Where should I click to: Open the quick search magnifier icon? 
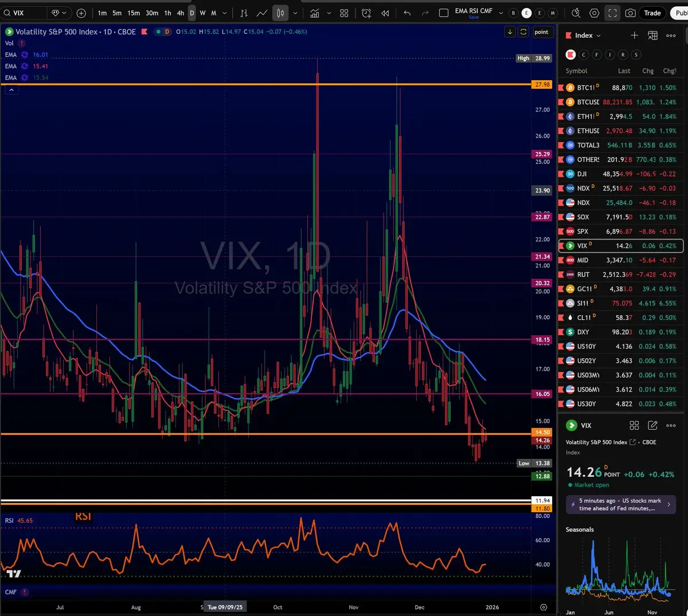pyautogui.click(x=576, y=13)
